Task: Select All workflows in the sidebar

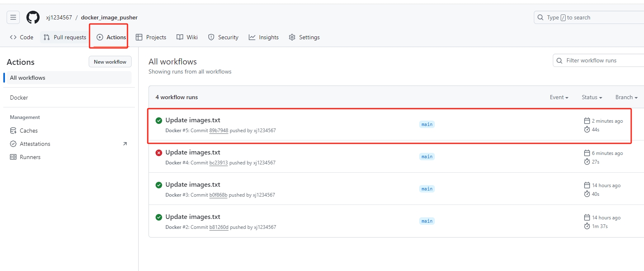Action: pos(28,78)
